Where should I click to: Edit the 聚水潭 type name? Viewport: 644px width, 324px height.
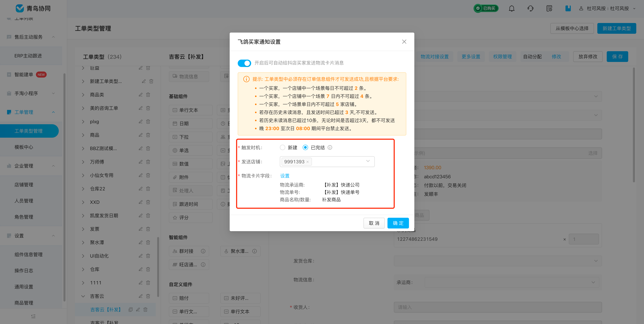click(141, 243)
